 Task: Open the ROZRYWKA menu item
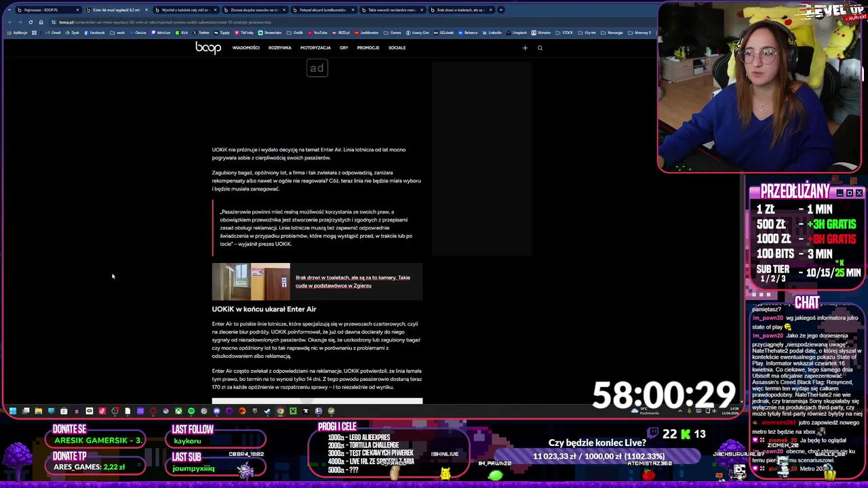pos(279,48)
